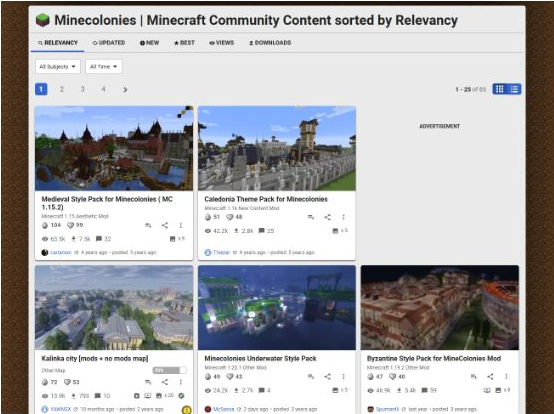Visit author carlansor's profile

pos(61,253)
